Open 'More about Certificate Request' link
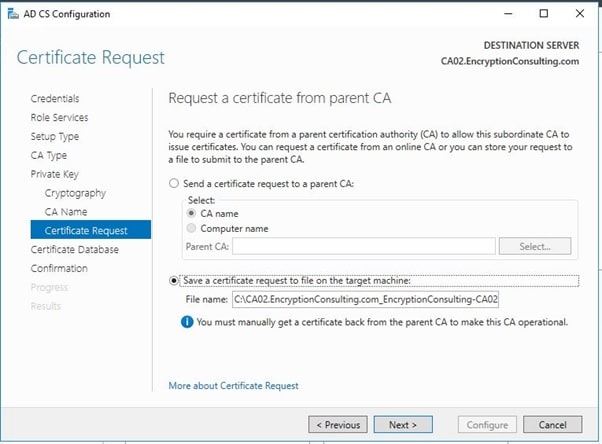602x444 pixels. (233, 385)
